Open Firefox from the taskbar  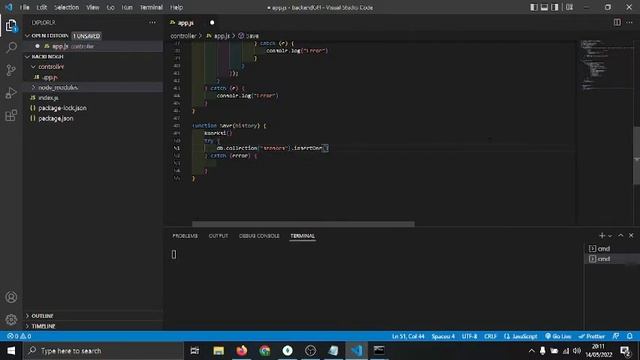coord(242,351)
